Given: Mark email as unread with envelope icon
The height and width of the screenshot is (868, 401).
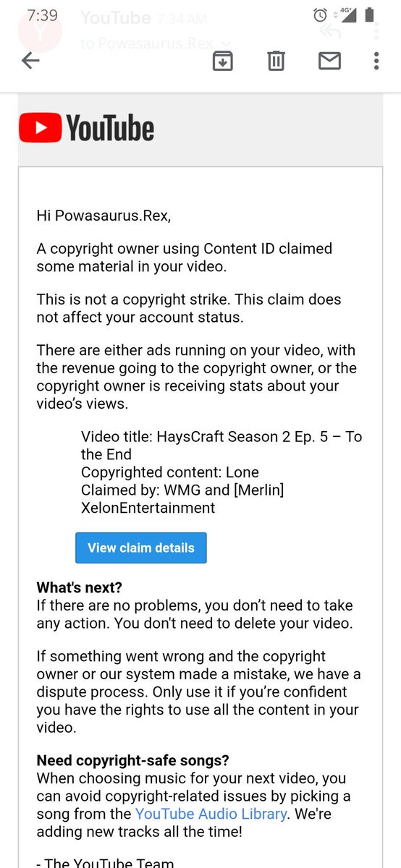Looking at the screenshot, I should (x=329, y=61).
